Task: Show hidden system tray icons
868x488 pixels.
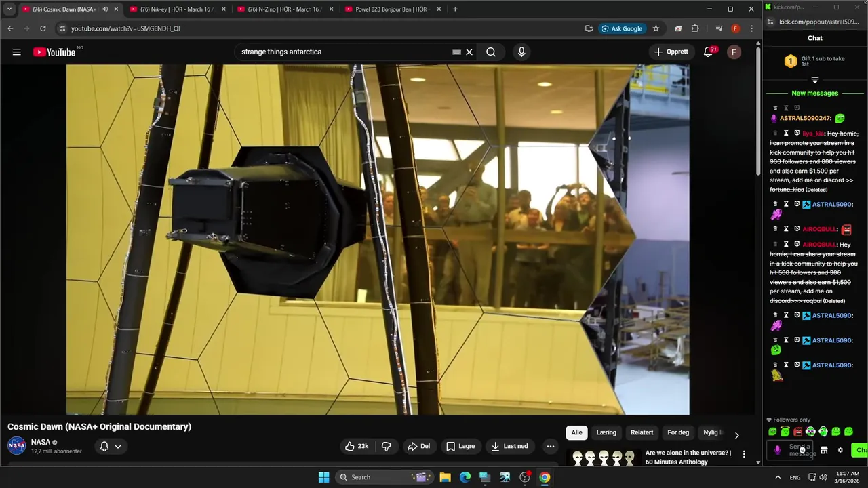Action: coord(777,477)
